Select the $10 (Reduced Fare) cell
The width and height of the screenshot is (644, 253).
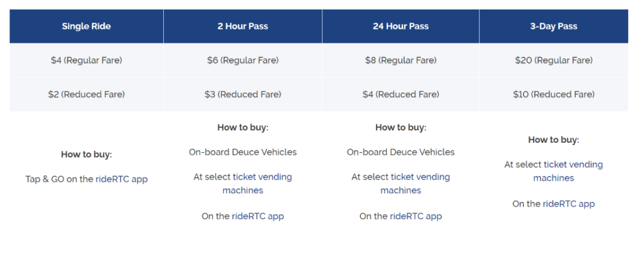(554, 95)
